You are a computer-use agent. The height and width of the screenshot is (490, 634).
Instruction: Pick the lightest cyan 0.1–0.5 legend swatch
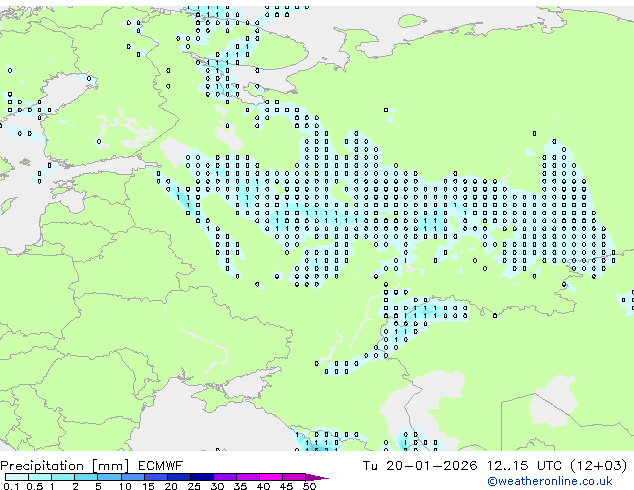tap(17, 477)
